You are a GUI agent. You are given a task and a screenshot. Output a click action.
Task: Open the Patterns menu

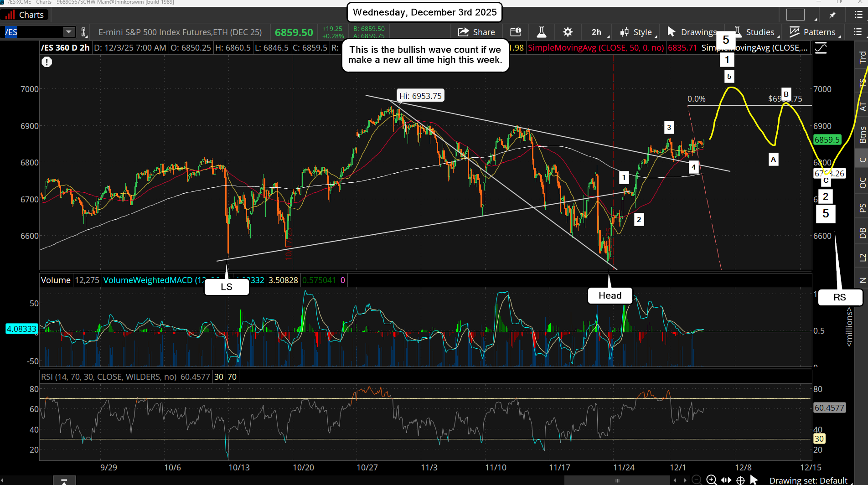coord(814,32)
